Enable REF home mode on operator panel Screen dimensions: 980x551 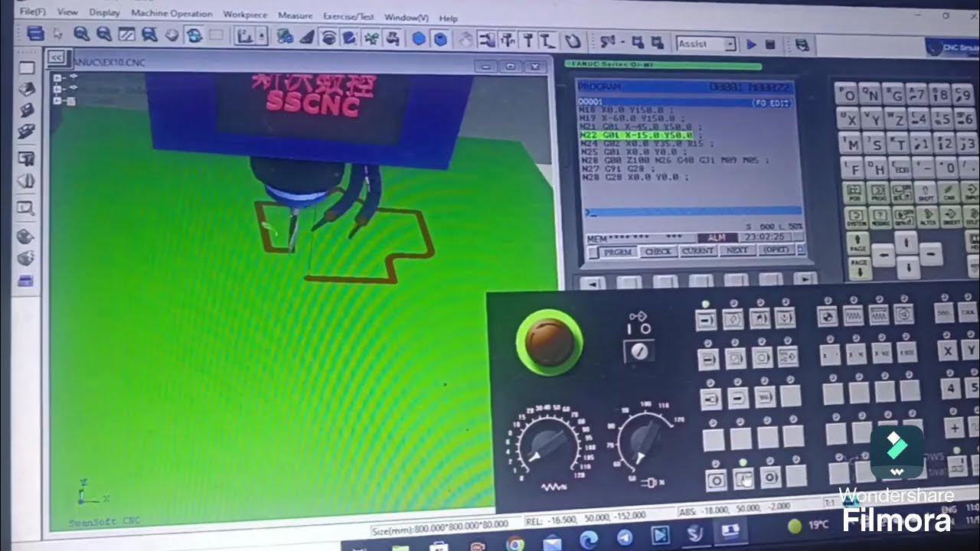[x=827, y=315]
